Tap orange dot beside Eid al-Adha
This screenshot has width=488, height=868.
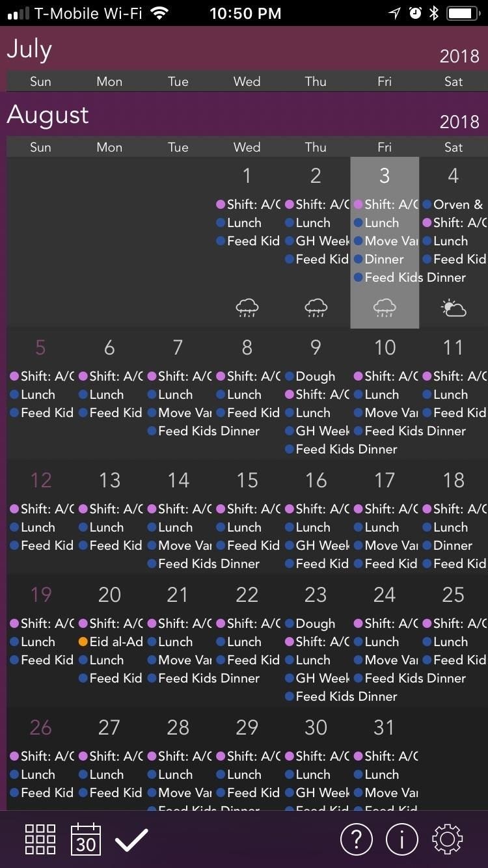83,642
